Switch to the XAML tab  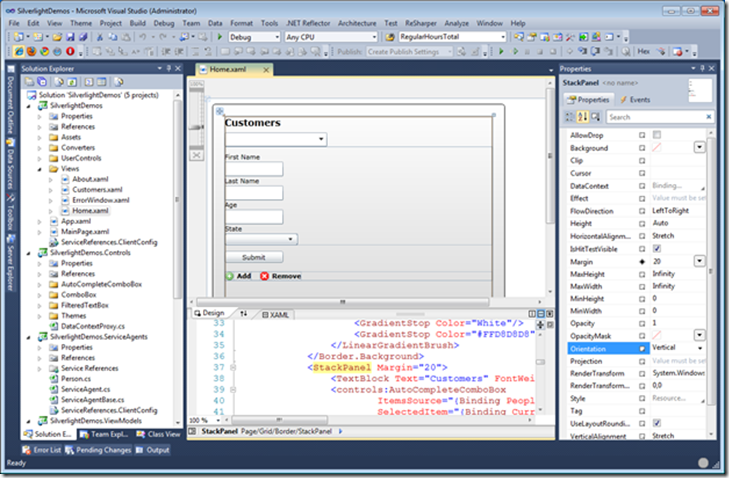pyautogui.click(x=275, y=315)
